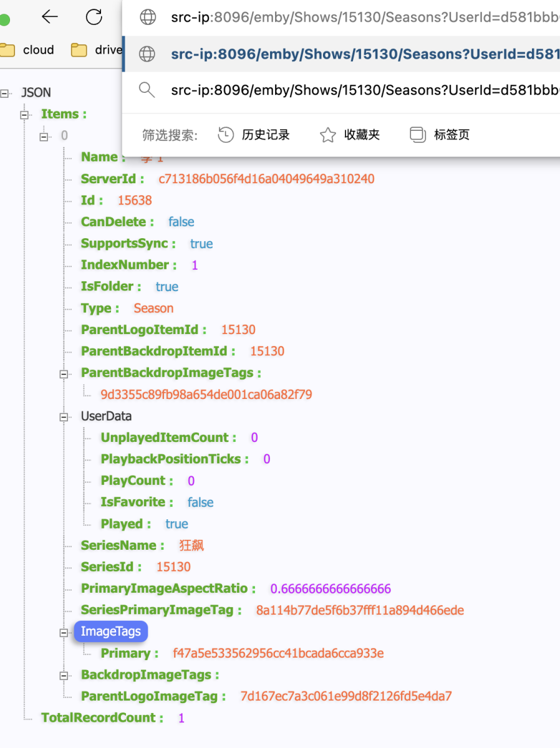The image size is (560, 748).
Task: Collapse the ImageTags node
Action: click(63, 633)
